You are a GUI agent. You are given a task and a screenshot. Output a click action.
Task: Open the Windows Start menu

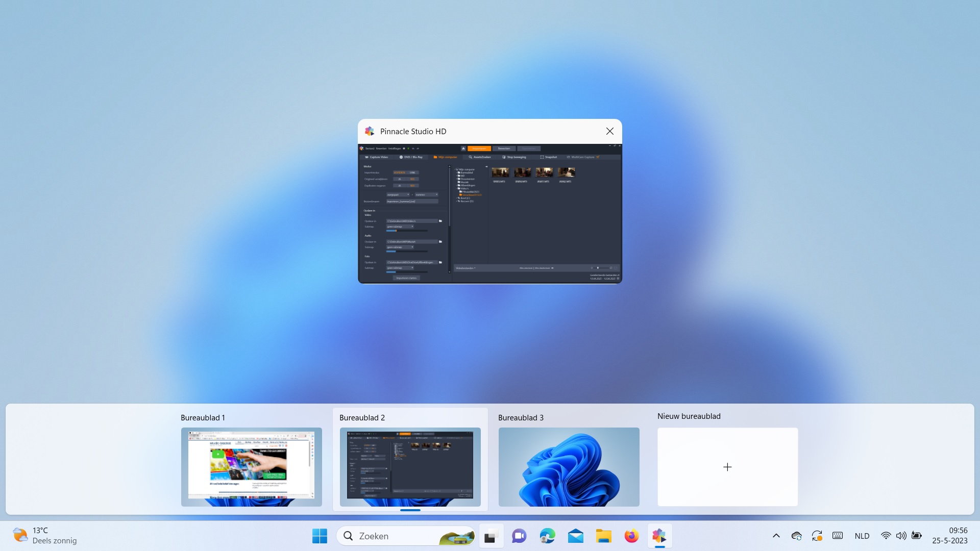[320, 536]
